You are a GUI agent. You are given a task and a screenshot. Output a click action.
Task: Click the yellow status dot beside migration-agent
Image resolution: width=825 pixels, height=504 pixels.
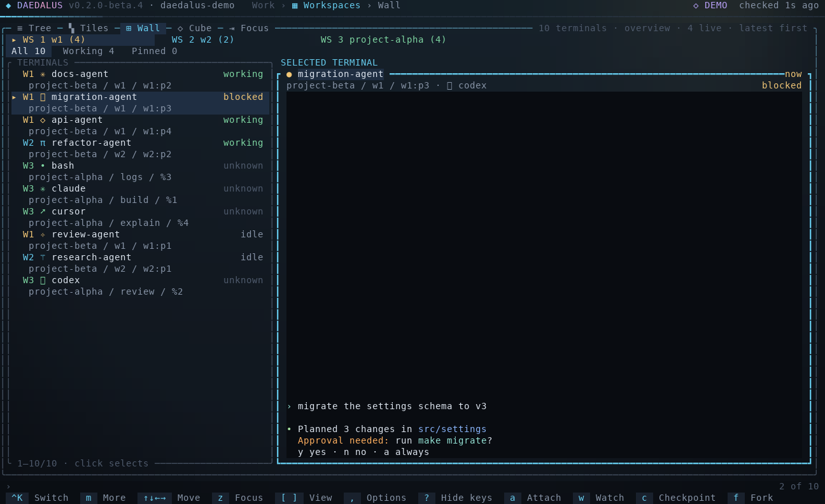coord(289,74)
